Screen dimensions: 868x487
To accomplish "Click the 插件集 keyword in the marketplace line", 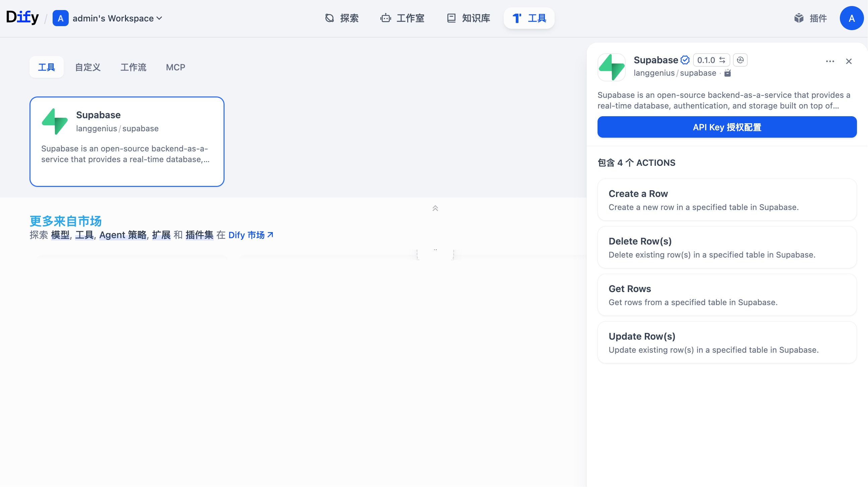I will [199, 235].
